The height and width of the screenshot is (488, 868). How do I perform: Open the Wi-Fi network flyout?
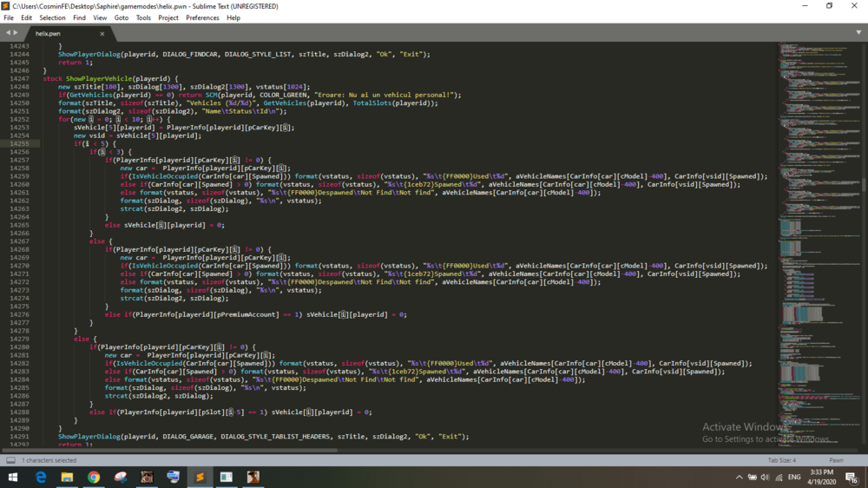tap(779, 477)
